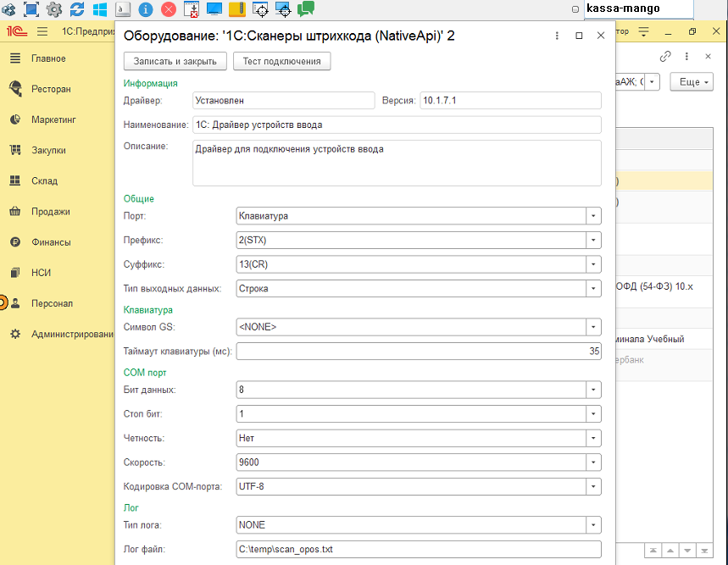Click the green chat bubbles icon
The image size is (728, 565).
(x=306, y=9)
